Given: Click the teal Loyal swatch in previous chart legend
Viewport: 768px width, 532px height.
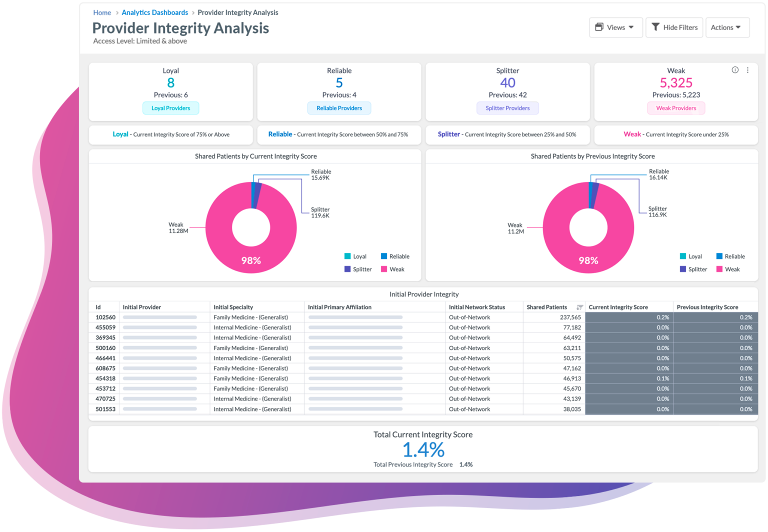Looking at the screenshot, I should [x=682, y=256].
